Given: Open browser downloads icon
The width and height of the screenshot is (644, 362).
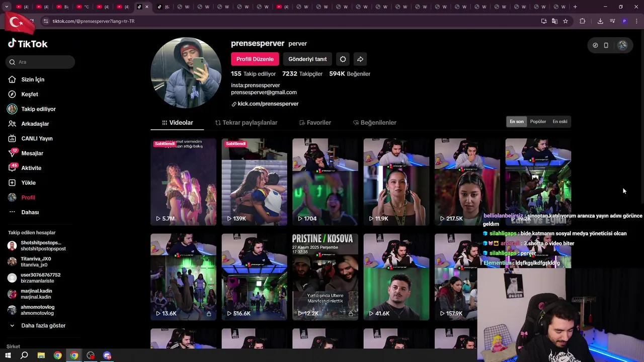Looking at the screenshot, I should 600,21.
